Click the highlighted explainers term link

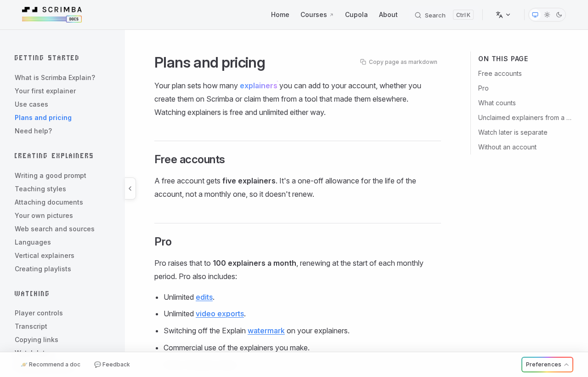click(259, 86)
